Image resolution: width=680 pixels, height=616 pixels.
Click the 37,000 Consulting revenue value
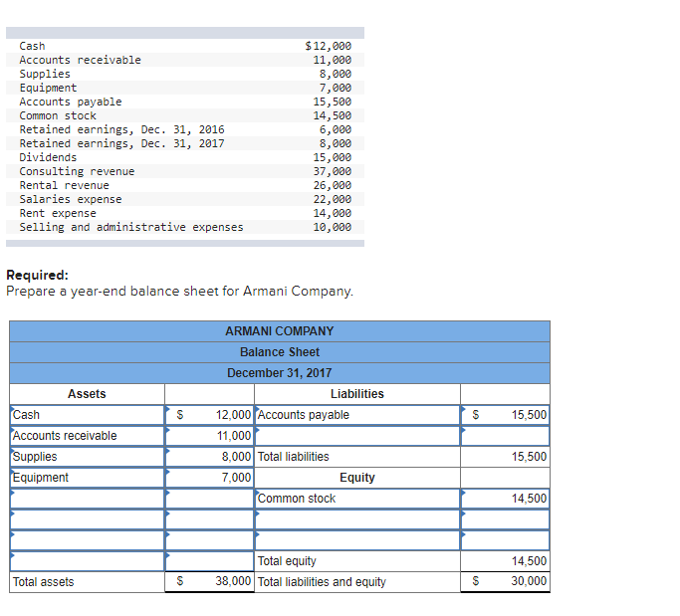tap(333, 172)
